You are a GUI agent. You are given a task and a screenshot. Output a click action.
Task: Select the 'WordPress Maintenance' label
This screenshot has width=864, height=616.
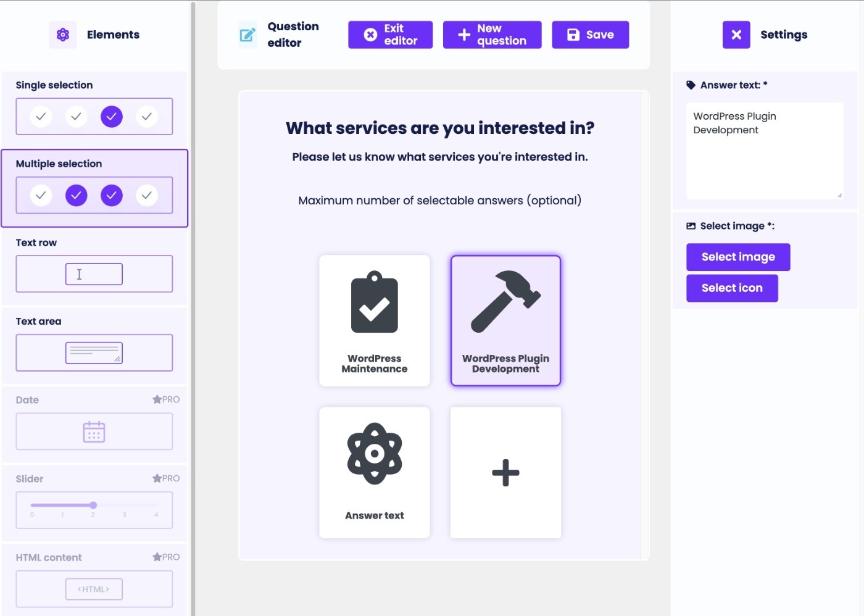375,364
